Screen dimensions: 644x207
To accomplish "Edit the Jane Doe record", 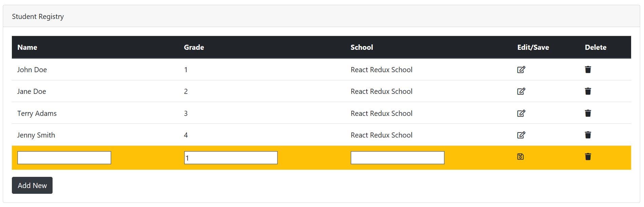I will pyautogui.click(x=521, y=91).
